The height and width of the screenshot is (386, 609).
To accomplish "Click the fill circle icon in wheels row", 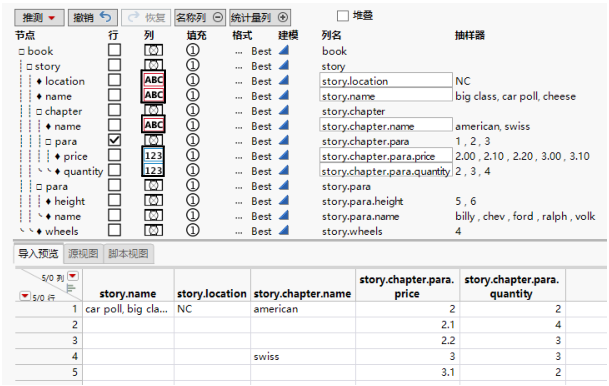I will click(x=193, y=230).
